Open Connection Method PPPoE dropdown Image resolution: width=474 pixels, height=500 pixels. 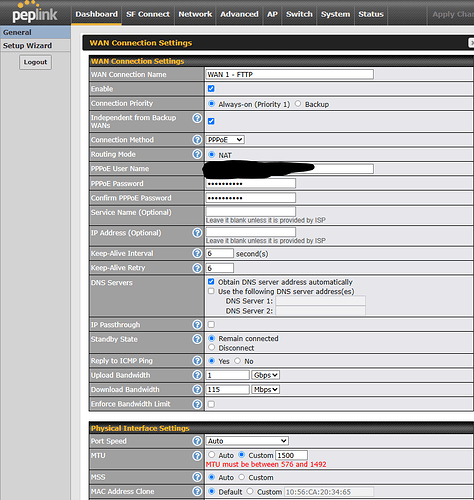tap(225, 140)
